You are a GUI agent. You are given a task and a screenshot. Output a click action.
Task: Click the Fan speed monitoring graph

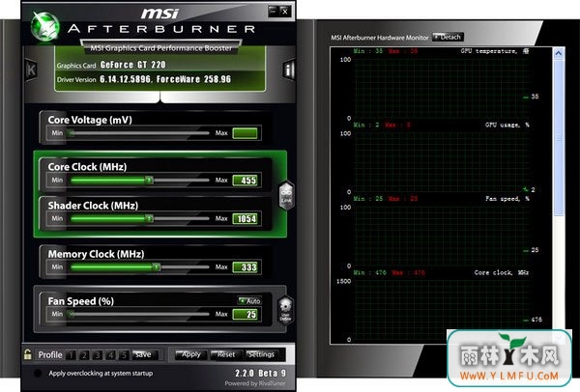coord(440,237)
